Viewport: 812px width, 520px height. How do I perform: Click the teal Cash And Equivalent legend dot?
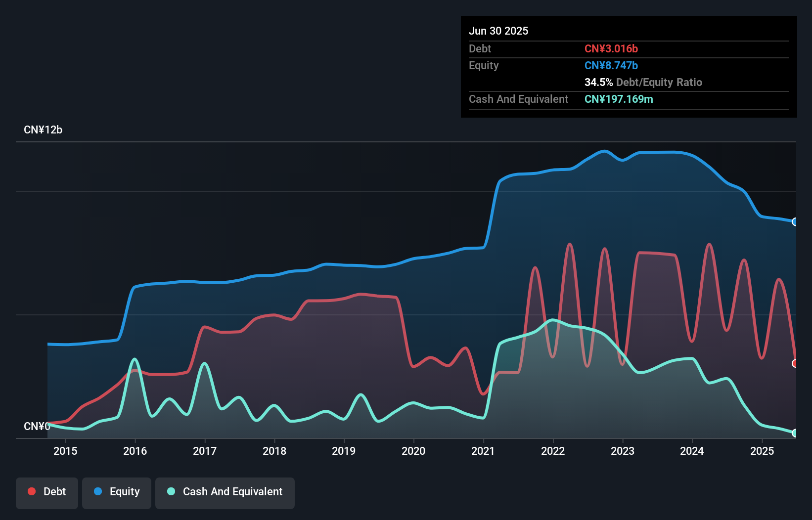(171, 491)
